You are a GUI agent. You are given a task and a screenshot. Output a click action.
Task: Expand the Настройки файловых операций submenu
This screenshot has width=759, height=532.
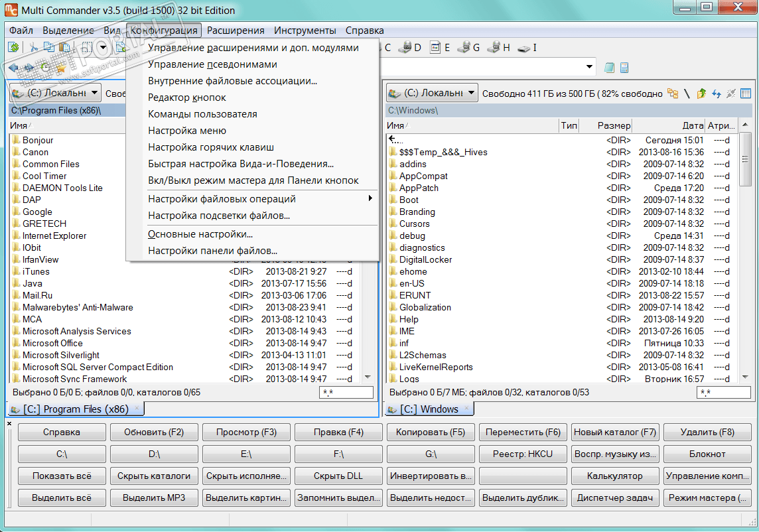point(251,198)
